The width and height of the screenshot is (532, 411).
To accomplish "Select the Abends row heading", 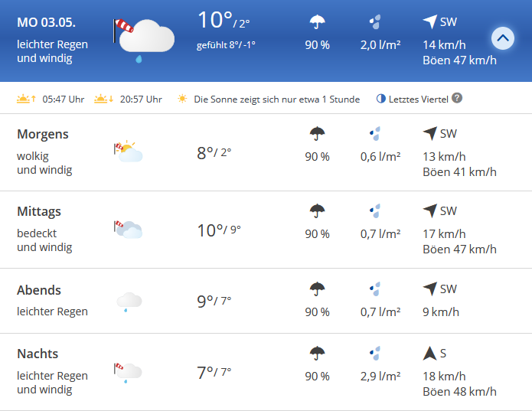I will click(39, 290).
